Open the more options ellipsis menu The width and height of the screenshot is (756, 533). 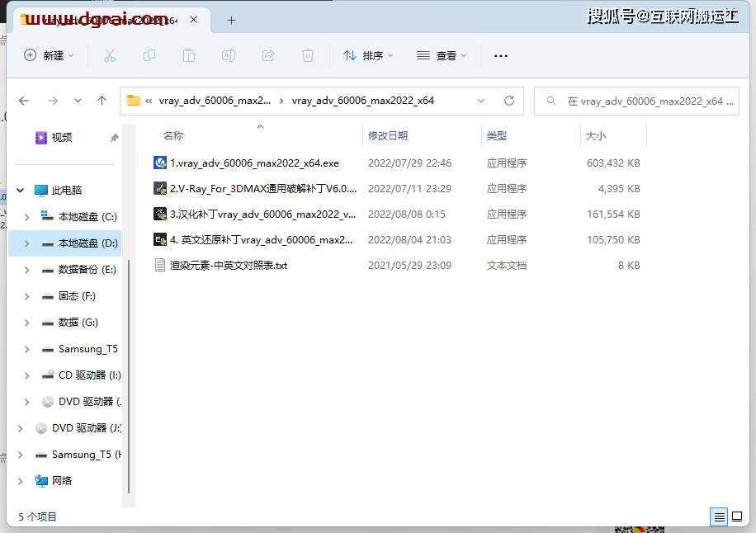(501, 55)
